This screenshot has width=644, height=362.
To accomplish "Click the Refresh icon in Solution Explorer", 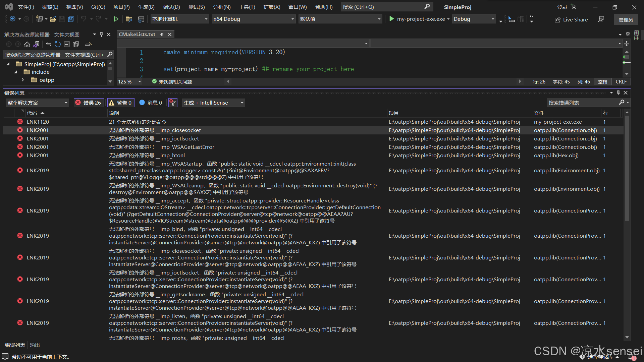I will [x=58, y=44].
